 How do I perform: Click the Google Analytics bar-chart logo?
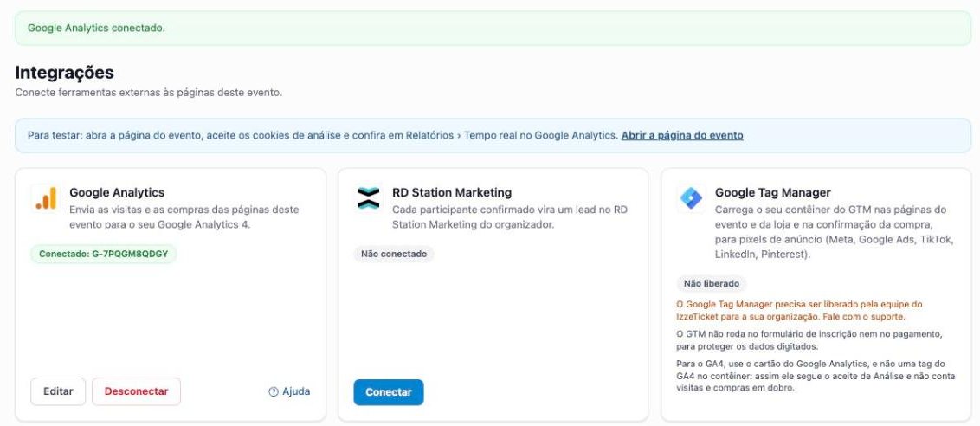tap(46, 199)
